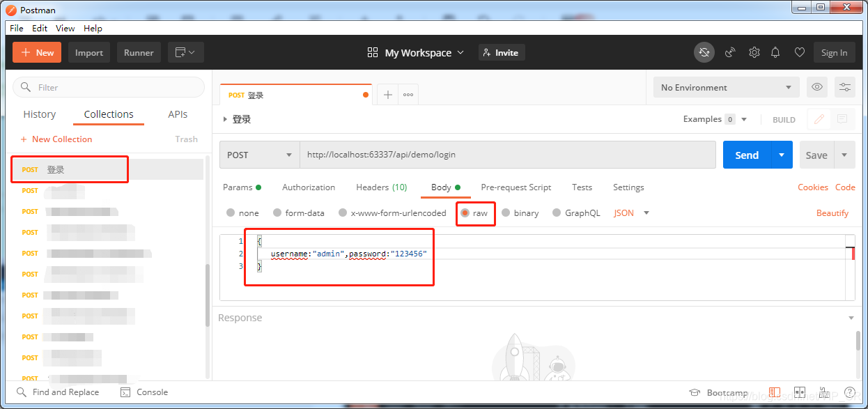Click the Sign In button
This screenshot has width=868, height=409.
coord(834,52)
